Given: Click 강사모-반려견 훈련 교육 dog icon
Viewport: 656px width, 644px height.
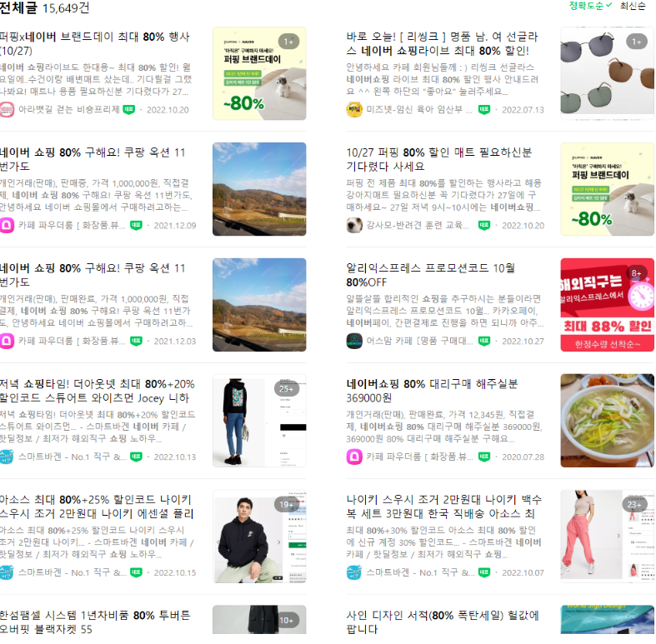Looking at the screenshot, I should click(x=354, y=226).
